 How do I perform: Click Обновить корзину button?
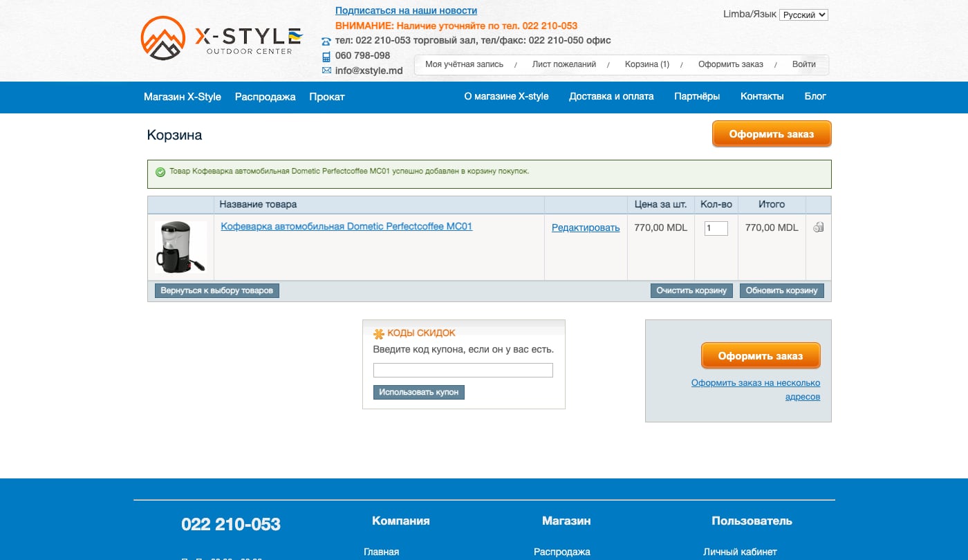click(781, 291)
